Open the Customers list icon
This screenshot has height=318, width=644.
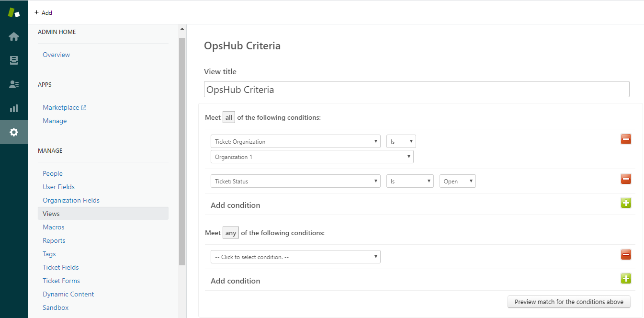point(14,84)
